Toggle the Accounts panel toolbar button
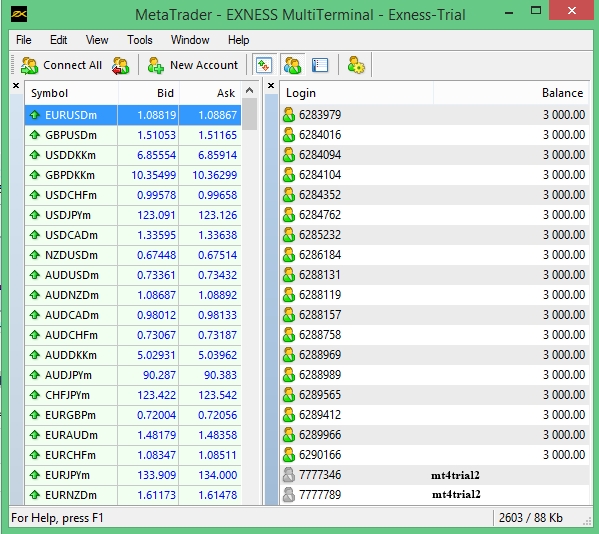 click(x=292, y=65)
